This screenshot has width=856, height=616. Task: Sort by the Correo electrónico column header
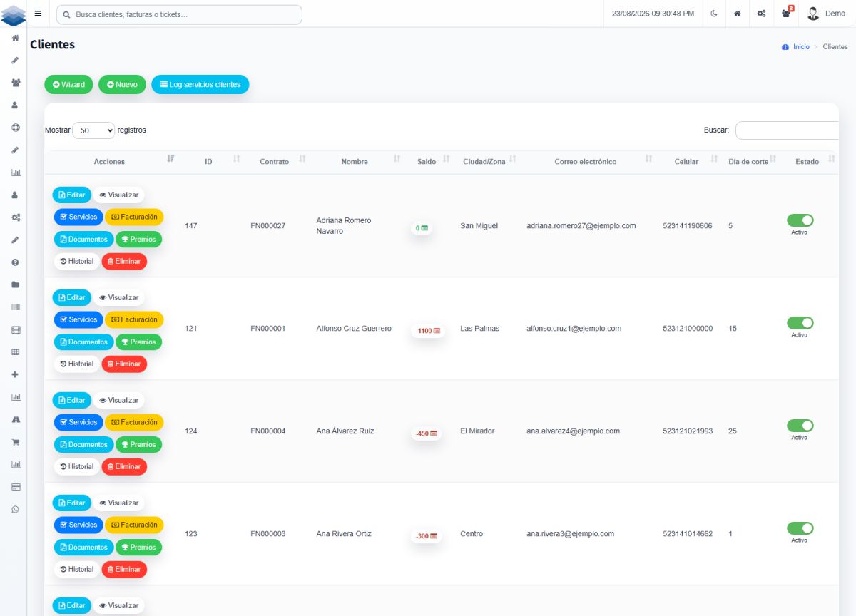pos(585,162)
